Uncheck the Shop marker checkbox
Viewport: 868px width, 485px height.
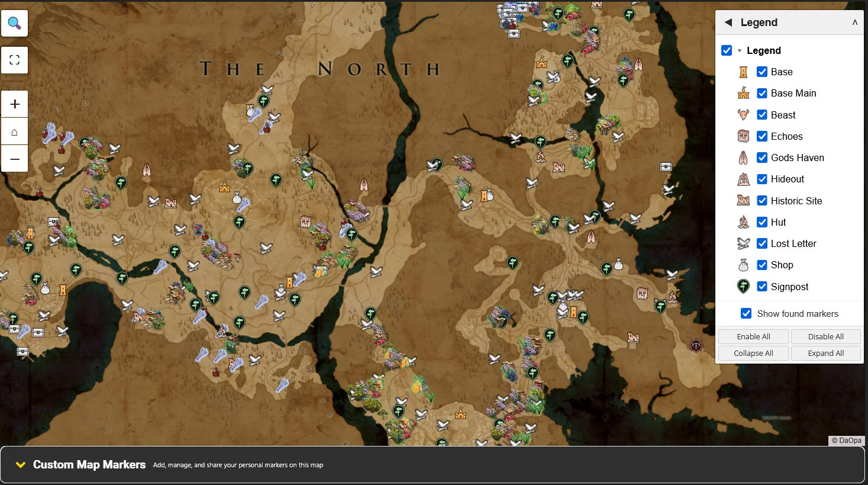click(x=762, y=265)
